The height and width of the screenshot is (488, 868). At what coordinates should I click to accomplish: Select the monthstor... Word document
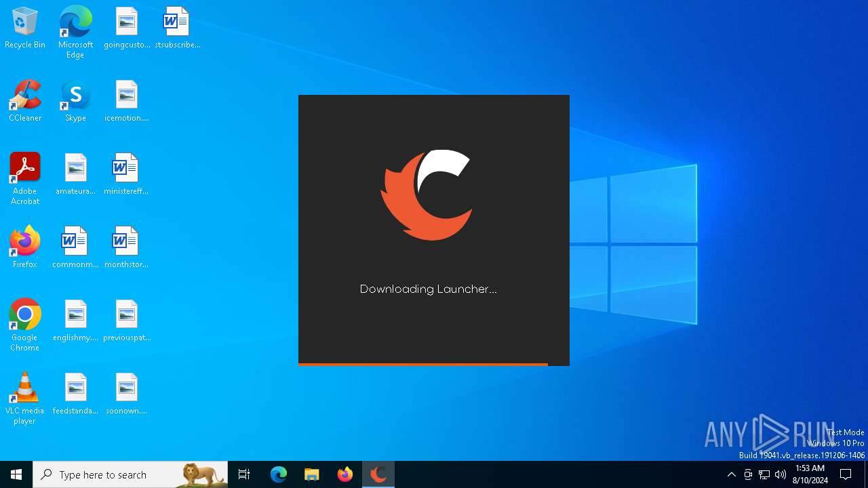pos(127,247)
